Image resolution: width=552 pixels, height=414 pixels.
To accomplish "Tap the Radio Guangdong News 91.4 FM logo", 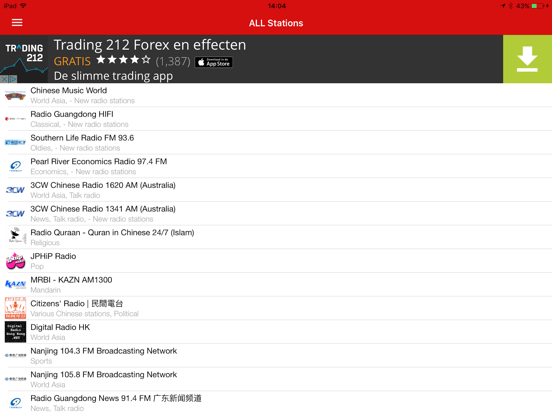I will point(15,402).
